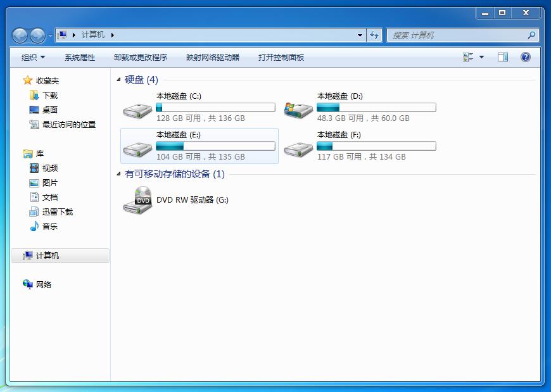Select 网络 in navigation pane

44,284
